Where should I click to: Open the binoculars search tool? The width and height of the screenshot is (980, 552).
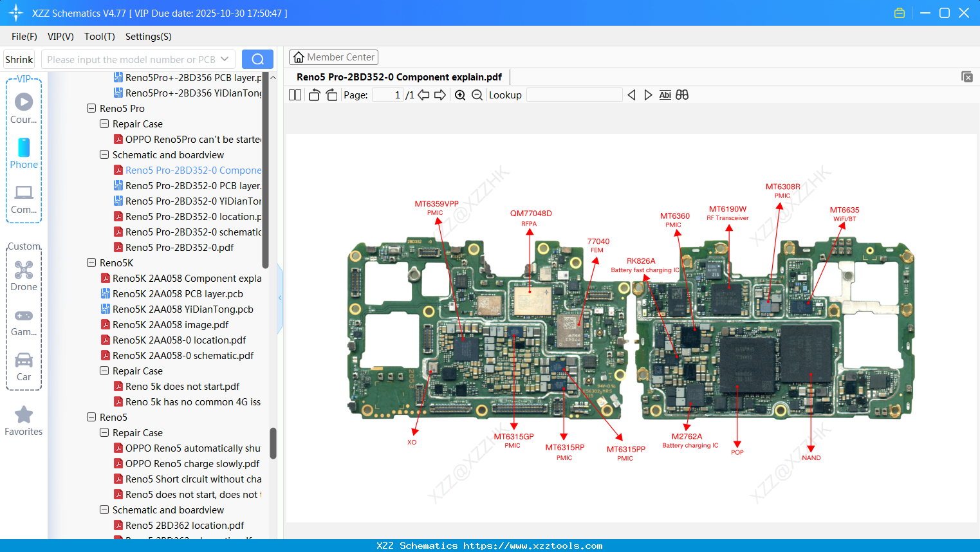tap(682, 95)
